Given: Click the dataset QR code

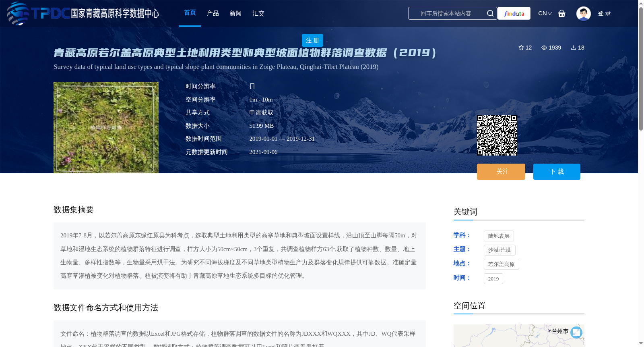Looking at the screenshot, I should tap(497, 135).
